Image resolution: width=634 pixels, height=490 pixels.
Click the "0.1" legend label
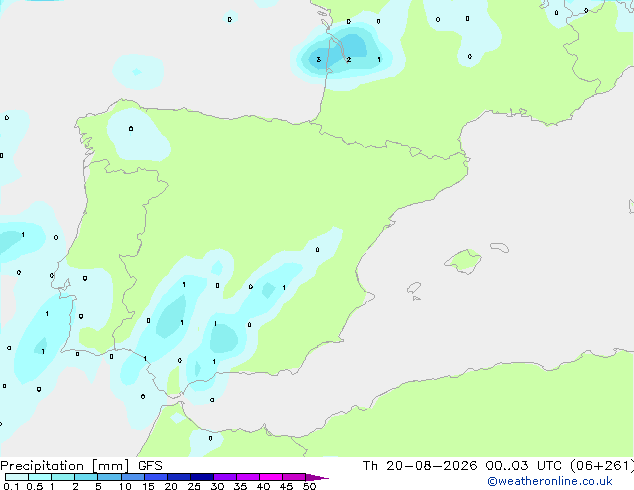11,486
